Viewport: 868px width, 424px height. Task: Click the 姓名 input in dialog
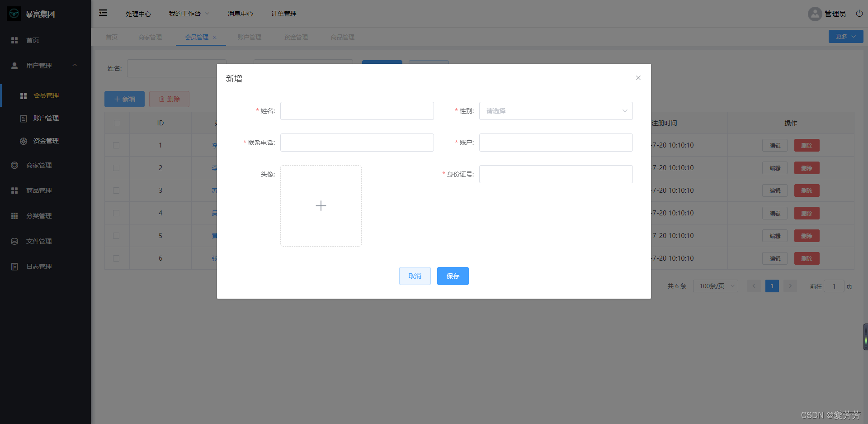coord(357,111)
